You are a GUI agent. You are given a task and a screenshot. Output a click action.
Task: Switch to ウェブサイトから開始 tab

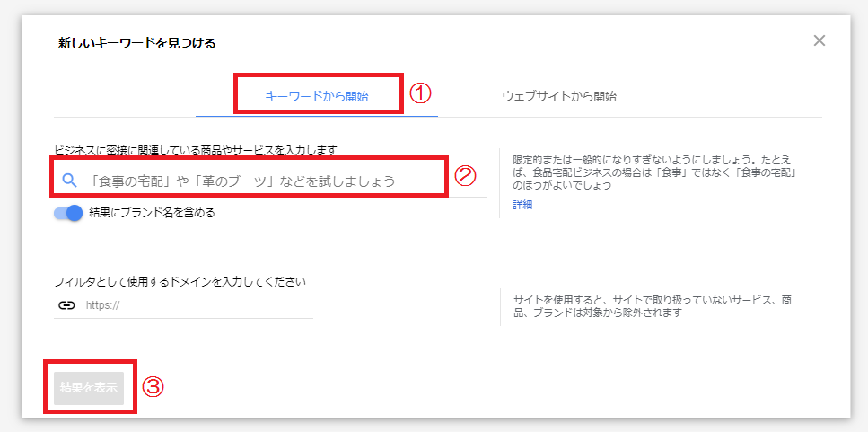click(559, 96)
